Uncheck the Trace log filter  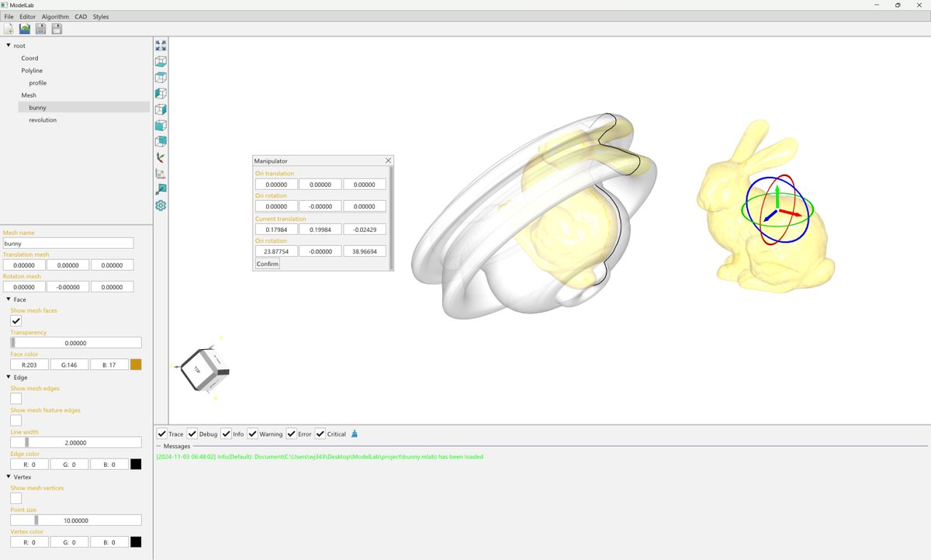[161, 434]
